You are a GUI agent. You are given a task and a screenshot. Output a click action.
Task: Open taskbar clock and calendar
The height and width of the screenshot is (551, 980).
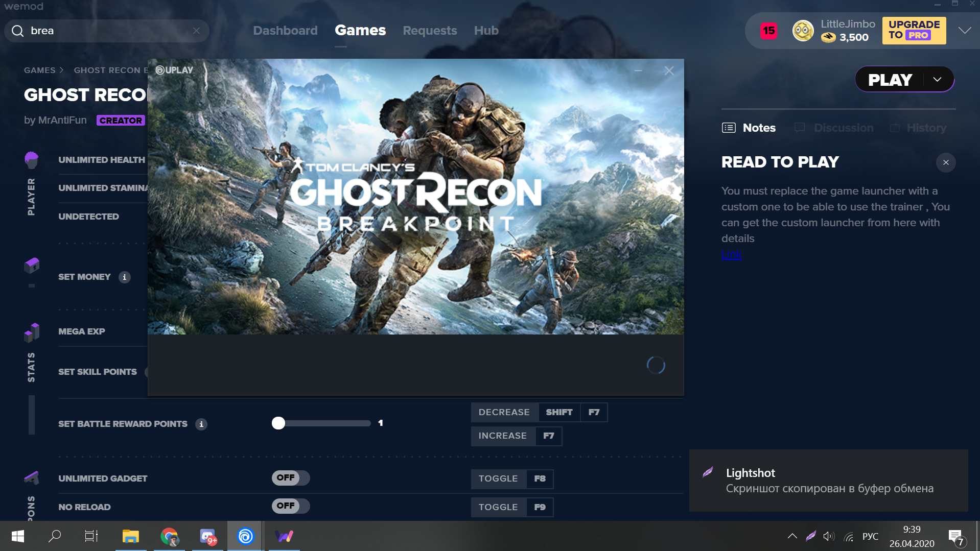(912, 537)
